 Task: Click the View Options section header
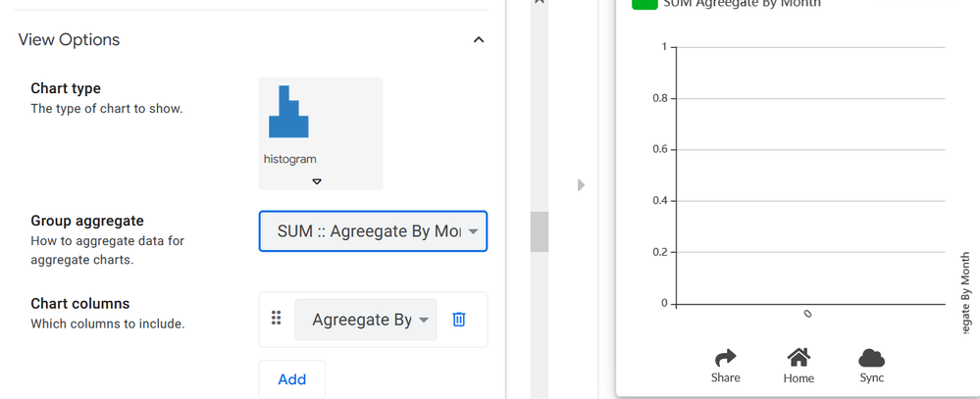tap(69, 40)
